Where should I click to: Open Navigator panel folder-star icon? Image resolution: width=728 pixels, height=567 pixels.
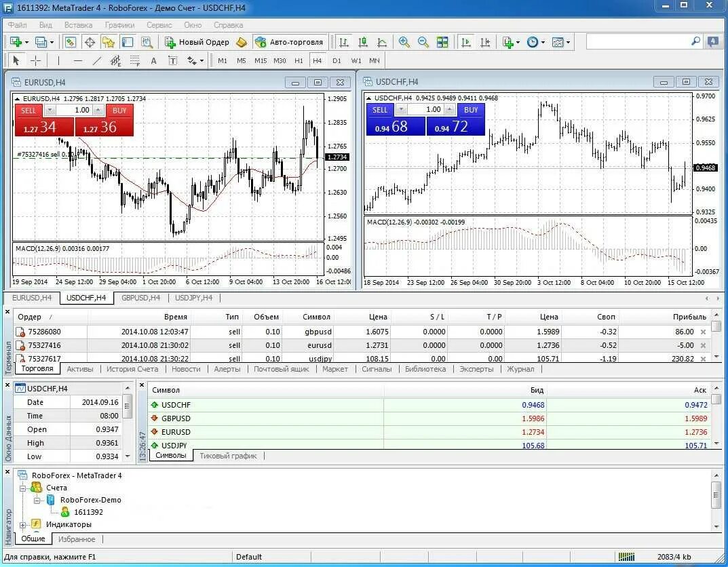pyautogui.click(x=109, y=42)
